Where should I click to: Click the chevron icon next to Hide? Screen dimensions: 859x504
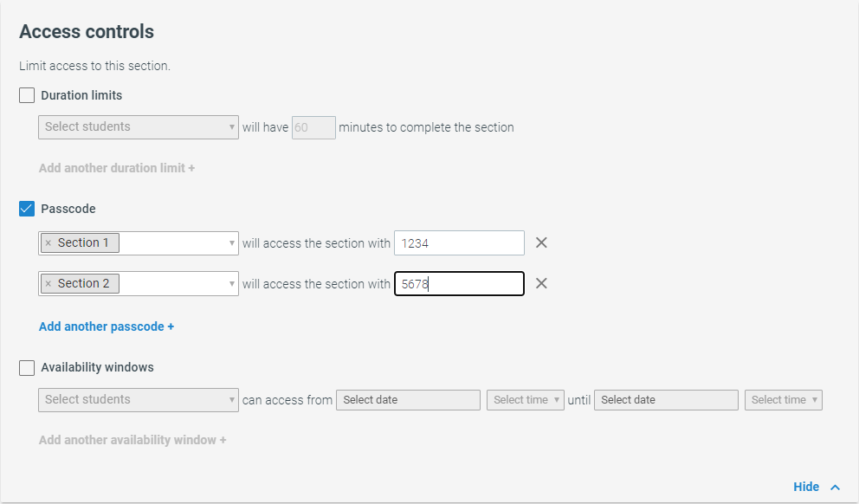(x=835, y=487)
